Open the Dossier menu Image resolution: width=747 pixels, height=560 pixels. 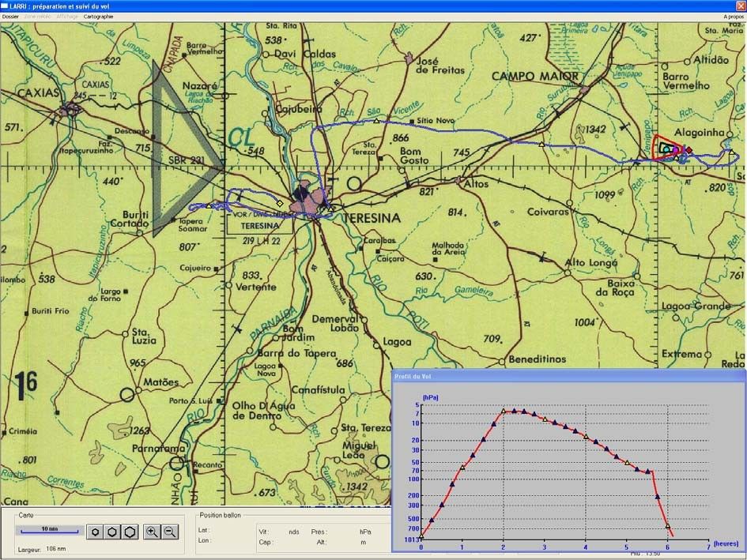(10, 16)
